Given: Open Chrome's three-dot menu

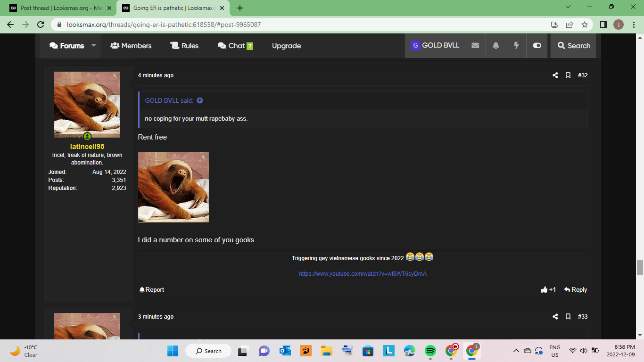Looking at the screenshot, I should pos(633,25).
